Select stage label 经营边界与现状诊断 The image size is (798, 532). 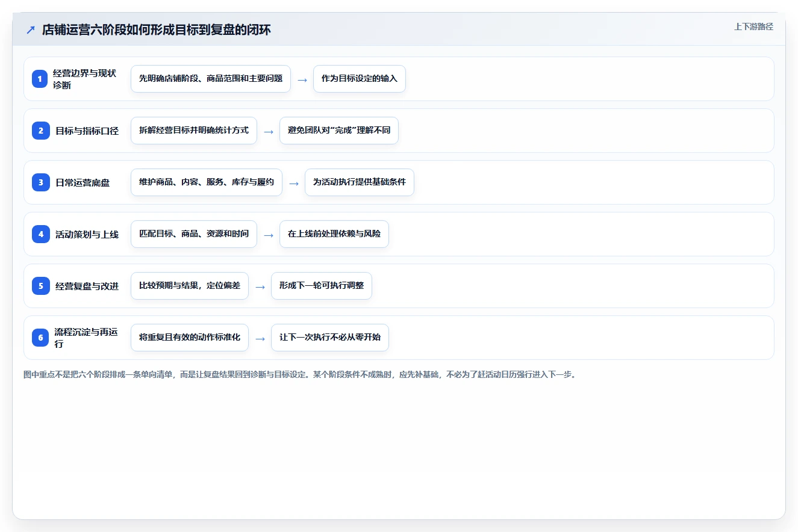pyautogui.click(x=85, y=79)
